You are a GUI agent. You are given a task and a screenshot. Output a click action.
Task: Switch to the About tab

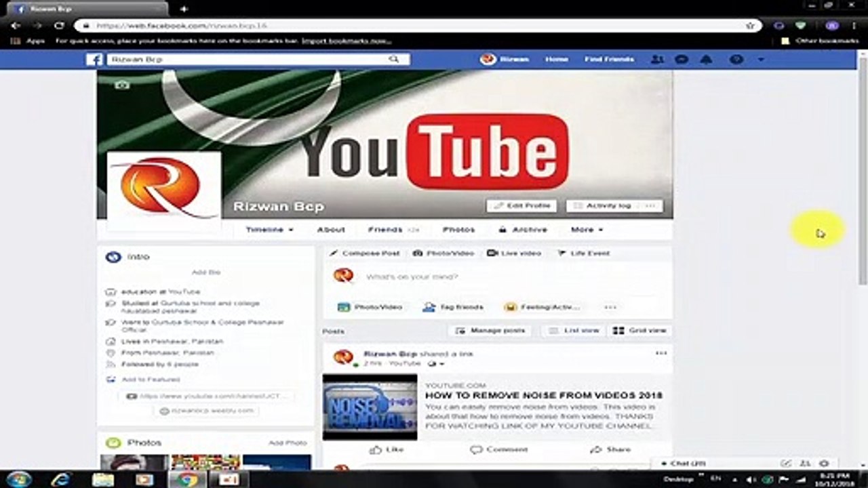click(331, 230)
